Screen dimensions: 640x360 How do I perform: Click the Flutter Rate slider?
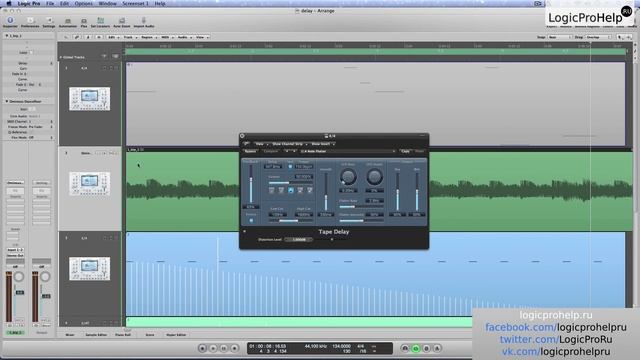(361, 207)
